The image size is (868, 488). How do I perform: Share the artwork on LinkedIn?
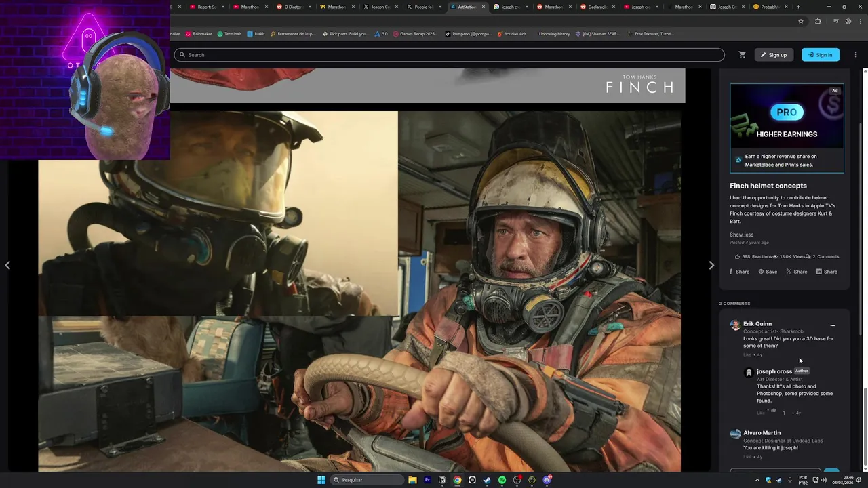[x=827, y=272]
